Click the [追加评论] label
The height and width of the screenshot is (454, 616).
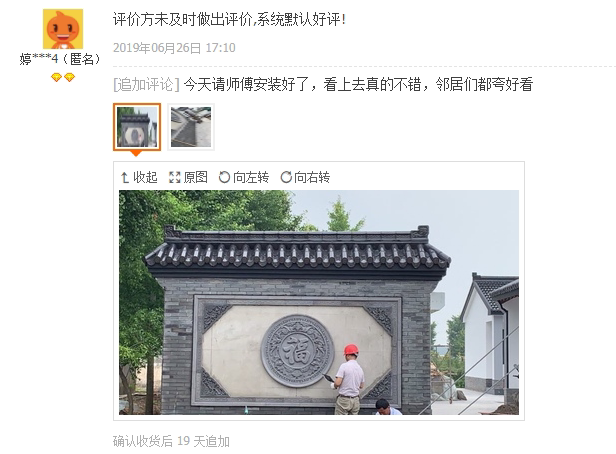click(146, 84)
